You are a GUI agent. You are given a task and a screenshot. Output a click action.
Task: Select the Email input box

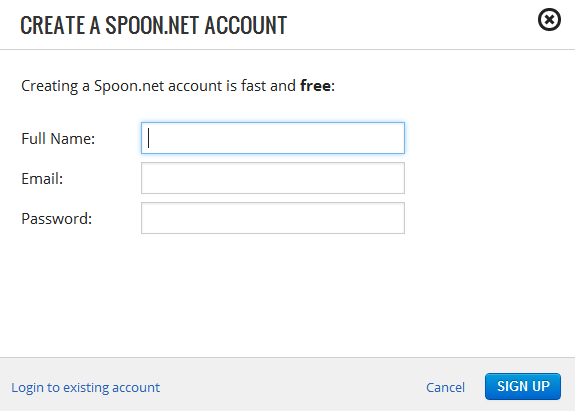[x=273, y=178]
